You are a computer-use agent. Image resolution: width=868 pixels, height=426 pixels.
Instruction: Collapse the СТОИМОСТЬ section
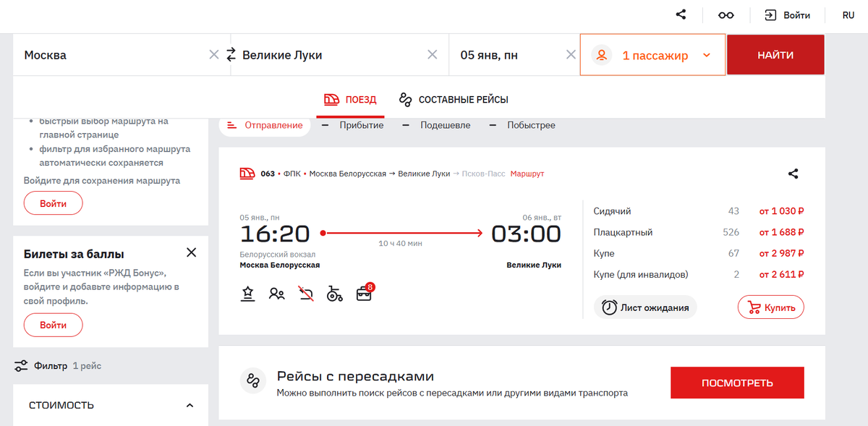pos(190,405)
